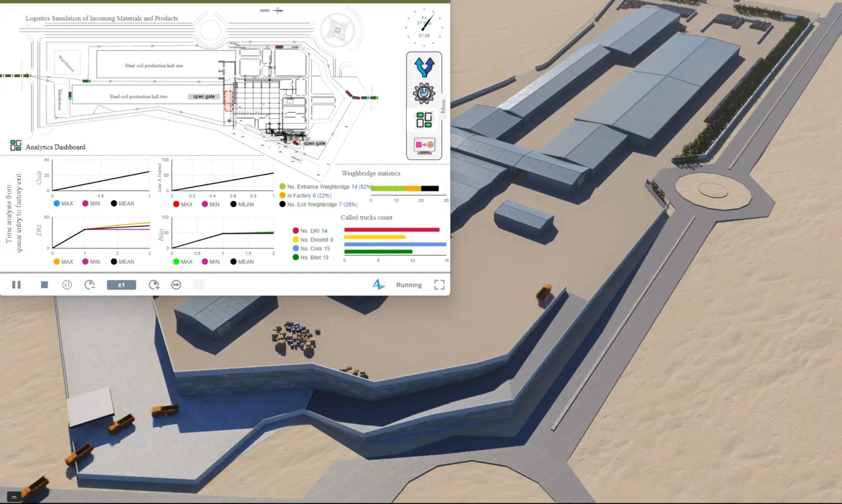
Task: Collapse the vertical Menu tab
Action: pos(443,106)
